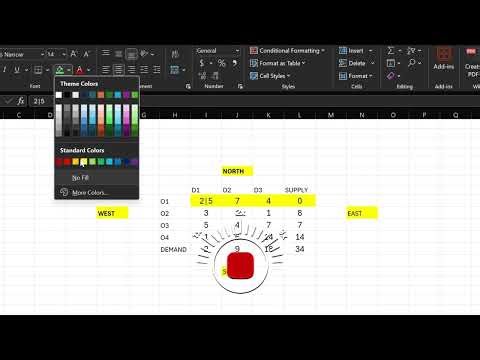The width and height of the screenshot is (480, 360).
Task: Increase font size with large A icon
Action: coord(74,54)
